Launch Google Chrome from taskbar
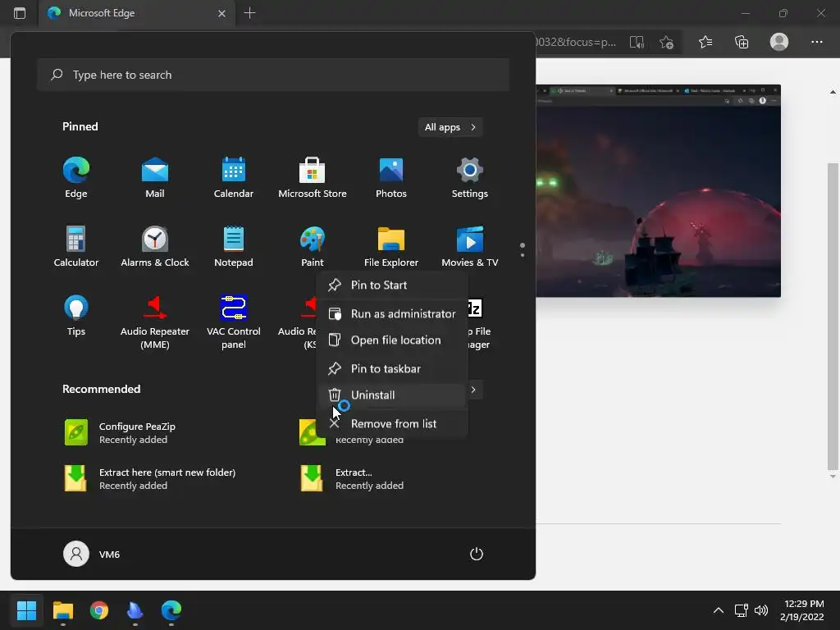 pos(99,610)
